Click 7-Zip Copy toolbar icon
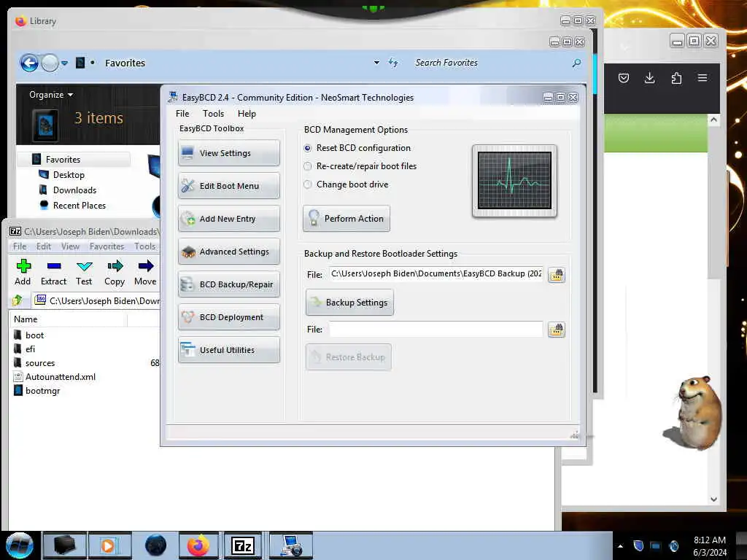The image size is (747, 560). click(x=115, y=272)
